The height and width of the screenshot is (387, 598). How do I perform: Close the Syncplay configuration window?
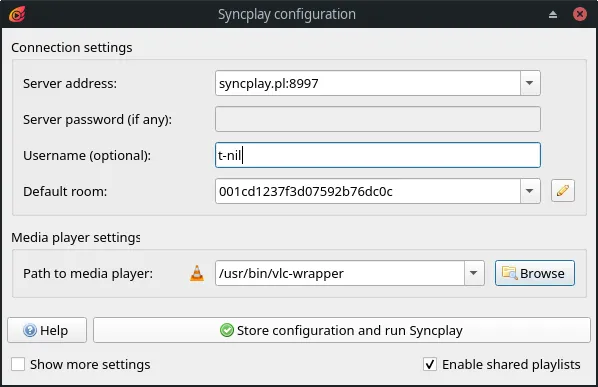[x=580, y=14]
